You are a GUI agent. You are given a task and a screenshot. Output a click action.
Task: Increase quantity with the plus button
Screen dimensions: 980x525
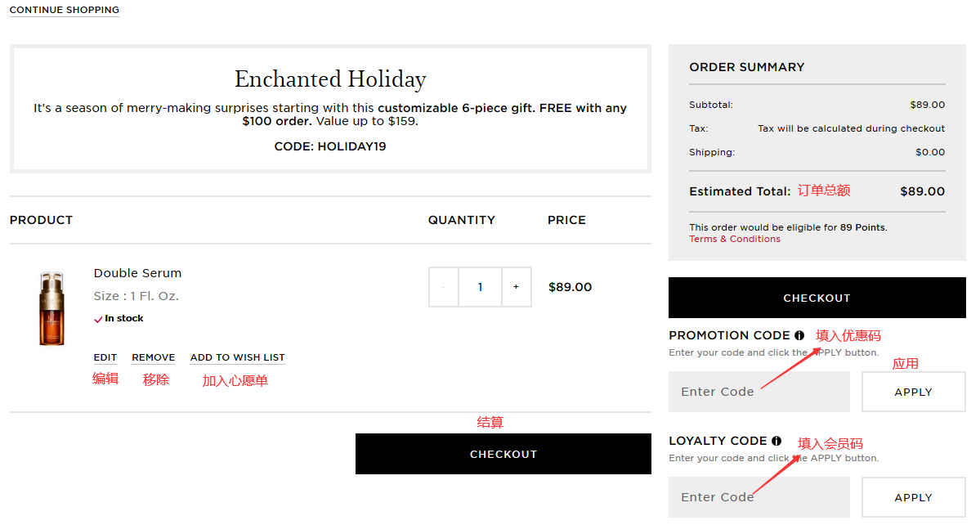(516, 287)
